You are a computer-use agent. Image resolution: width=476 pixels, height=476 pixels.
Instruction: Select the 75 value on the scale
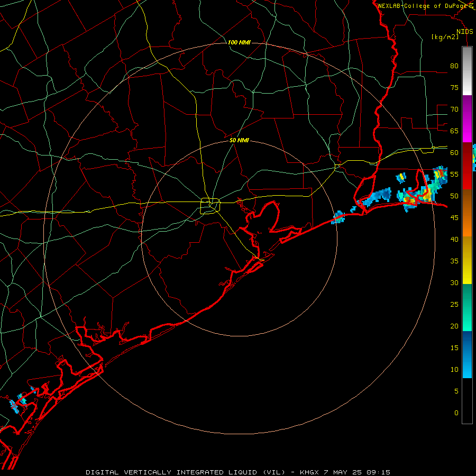tap(454, 87)
